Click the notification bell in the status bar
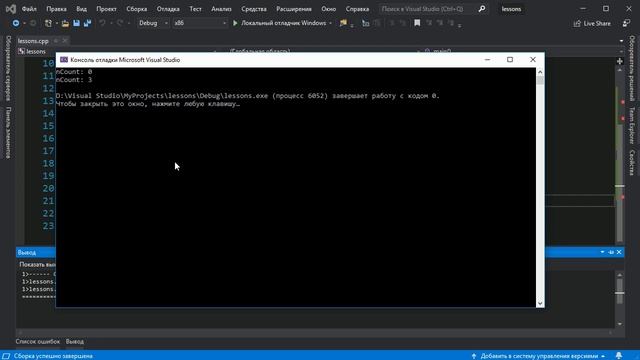This screenshot has width=640, height=360. 619,356
